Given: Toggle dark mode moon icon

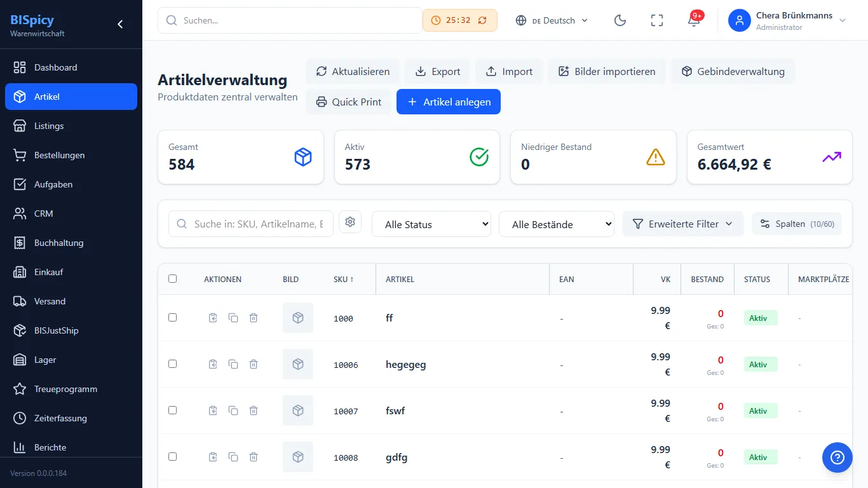Looking at the screenshot, I should [x=620, y=20].
